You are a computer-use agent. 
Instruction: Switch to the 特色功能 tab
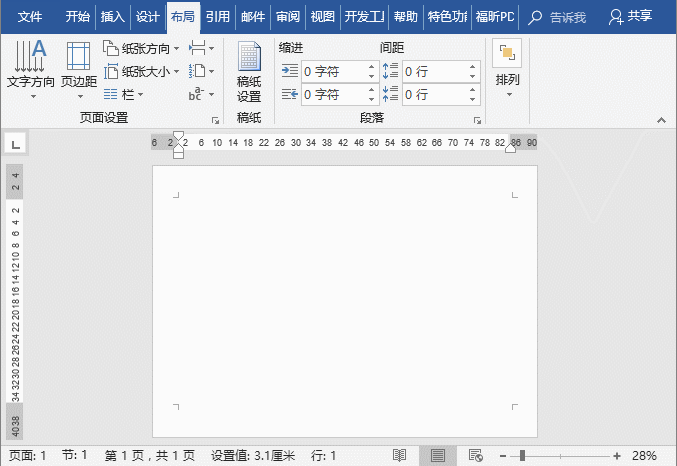(x=447, y=17)
